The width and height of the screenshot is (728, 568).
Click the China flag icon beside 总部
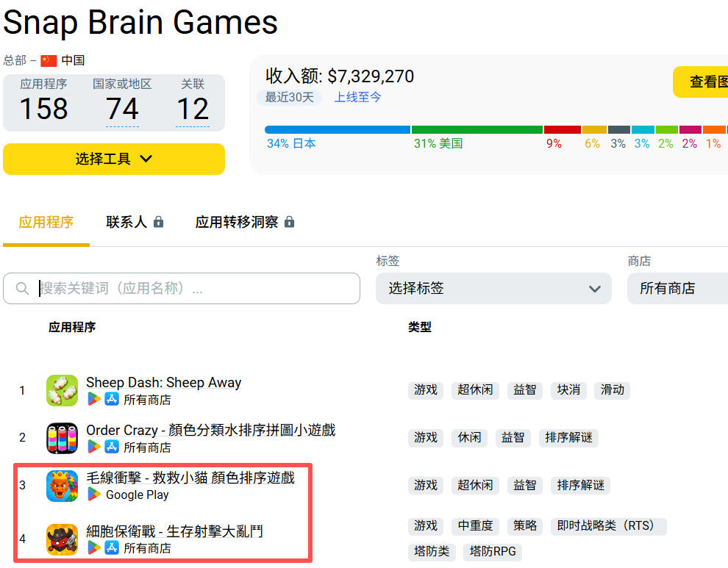click(49, 60)
